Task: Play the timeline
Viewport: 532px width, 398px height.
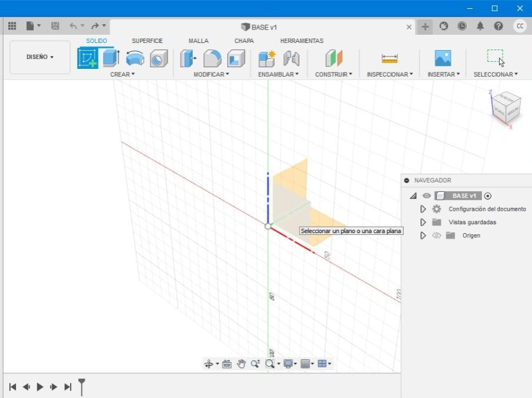Action: click(x=39, y=387)
